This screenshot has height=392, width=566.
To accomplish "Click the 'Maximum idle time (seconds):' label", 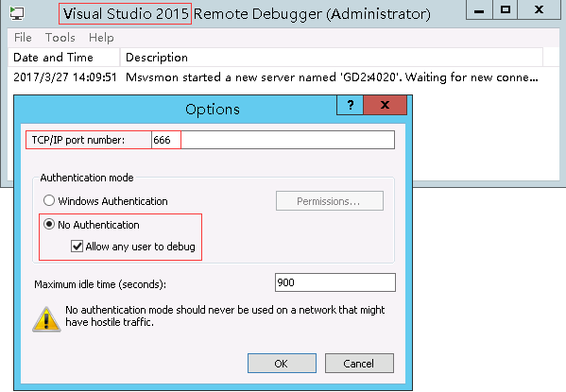I will pos(100,284).
